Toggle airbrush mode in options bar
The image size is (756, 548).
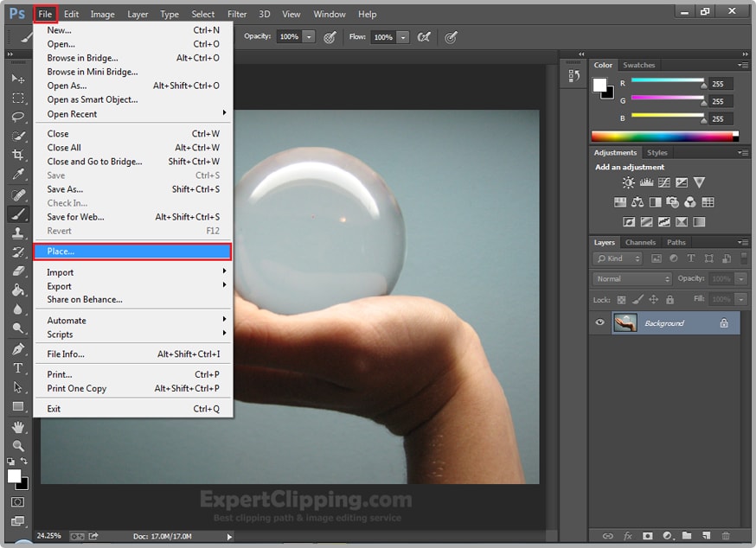[424, 37]
